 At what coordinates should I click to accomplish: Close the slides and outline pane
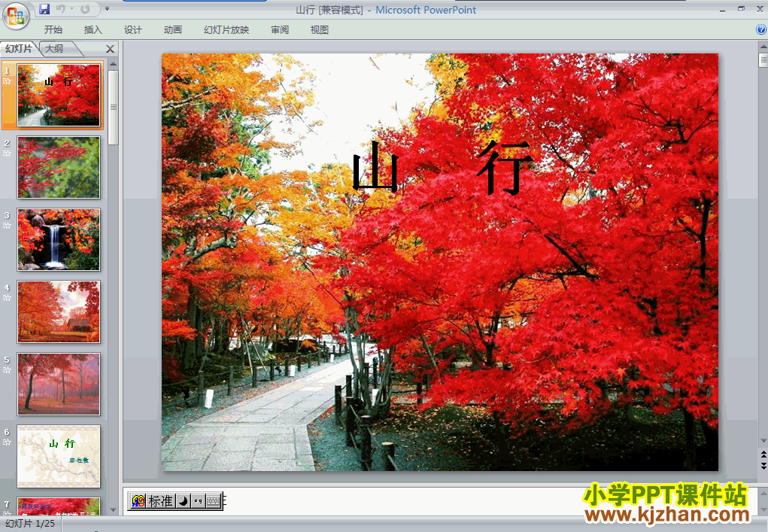coord(111,49)
